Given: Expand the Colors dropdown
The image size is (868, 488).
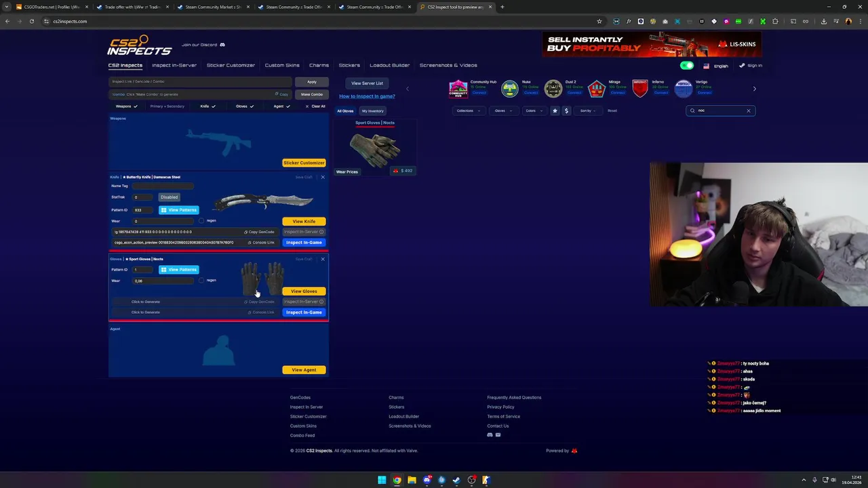Looking at the screenshot, I should coord(533,110).
